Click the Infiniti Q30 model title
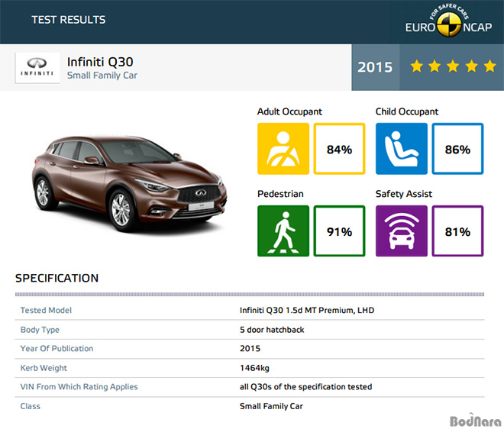 (100, 62)
